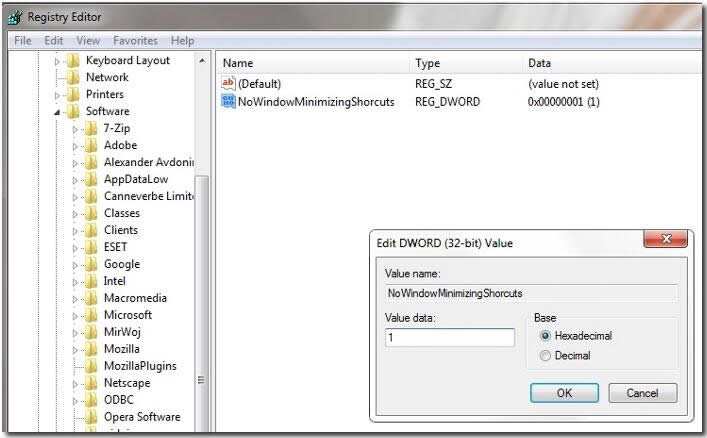Expand the Keyboard Layout key
Screen dimensions: 707x438
[x=57, y=60]
